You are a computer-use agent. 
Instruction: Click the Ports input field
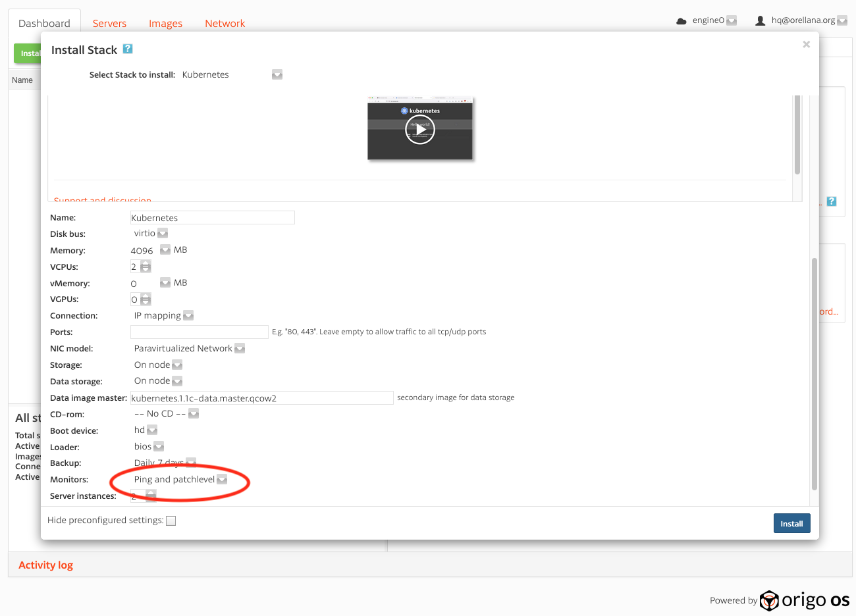199,332
